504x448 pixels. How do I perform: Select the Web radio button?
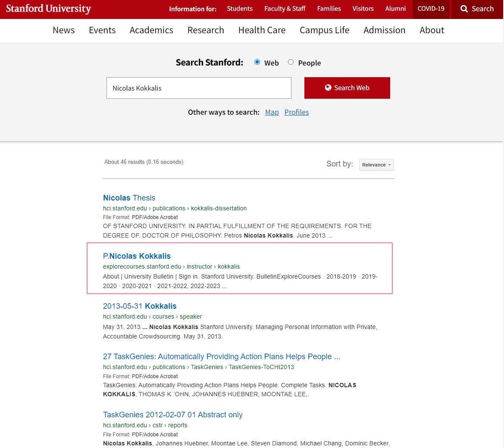257,62
